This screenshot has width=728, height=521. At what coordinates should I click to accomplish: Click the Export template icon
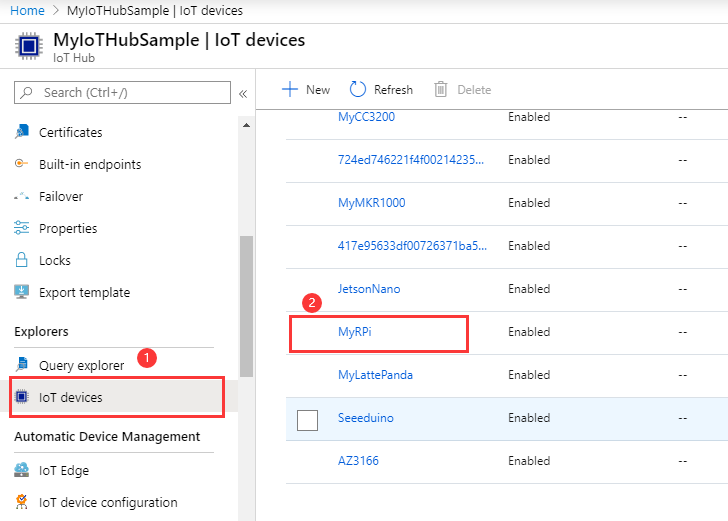[x=21, y=292]
